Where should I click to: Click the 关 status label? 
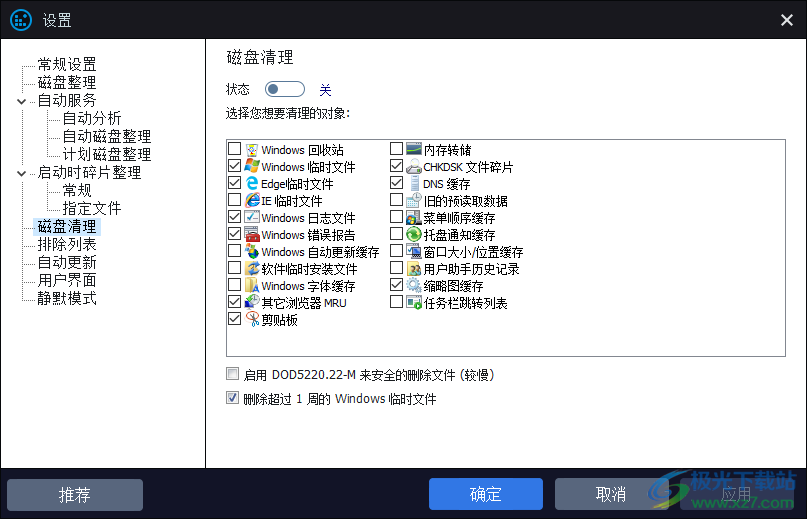[x=325, y=90]
